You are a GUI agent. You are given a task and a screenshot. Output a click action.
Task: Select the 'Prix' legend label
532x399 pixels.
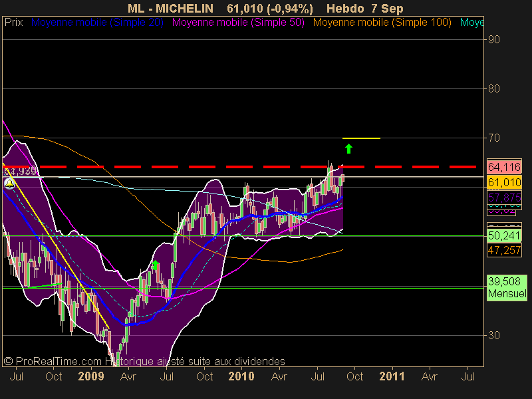coord(13,23)
